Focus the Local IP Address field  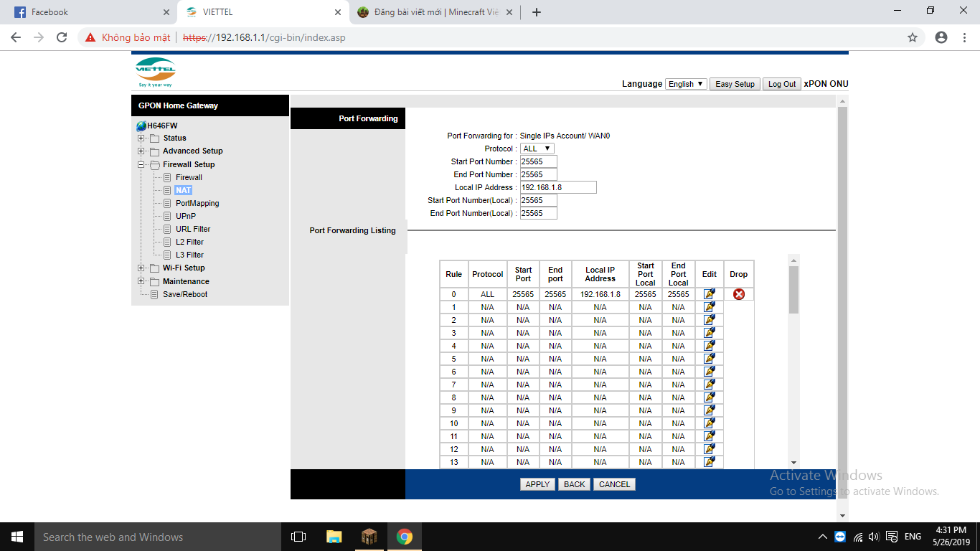(x=558, y=187)
